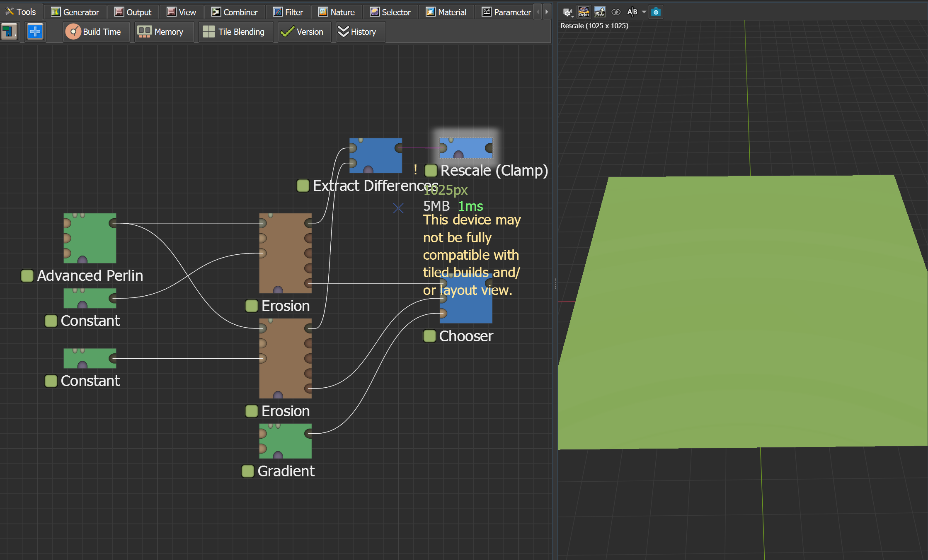This screenshot has height=560, width=928.
Task: Select the Gradient generator block
Action: [285, 441]
